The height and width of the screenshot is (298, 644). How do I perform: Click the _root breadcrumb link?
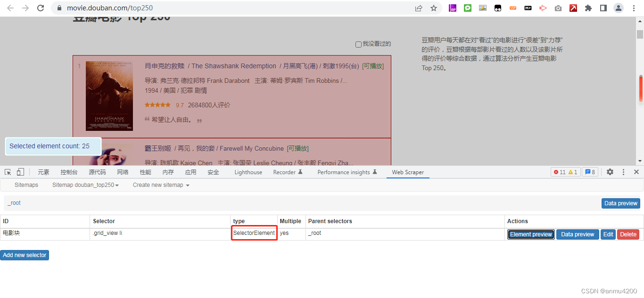(14, 203)
